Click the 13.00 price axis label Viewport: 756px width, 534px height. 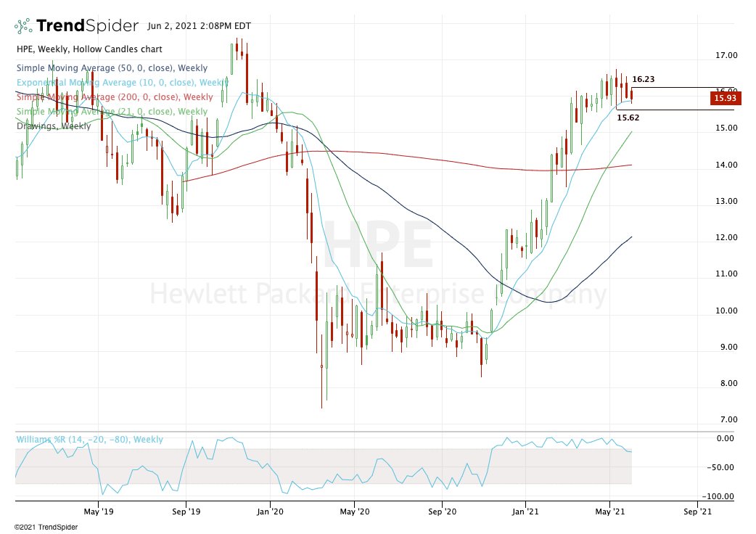coord(726,202)
